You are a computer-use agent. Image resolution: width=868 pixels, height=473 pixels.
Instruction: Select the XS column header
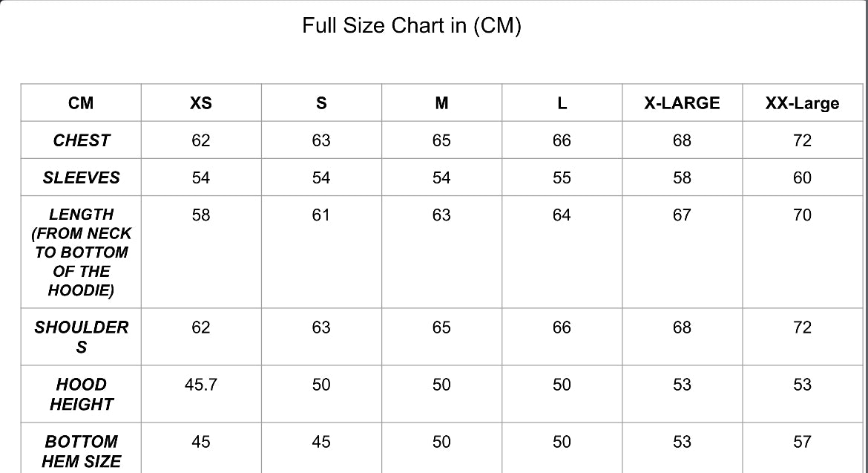[201, 103]
